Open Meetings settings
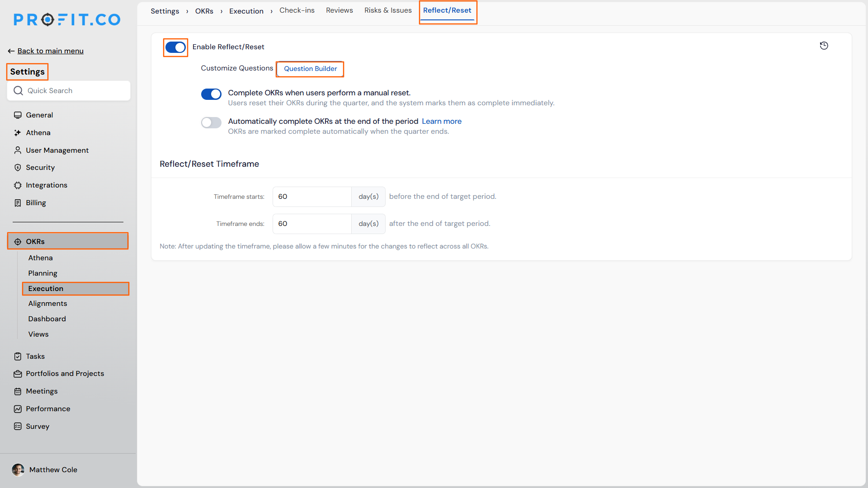 pos(42,391)
